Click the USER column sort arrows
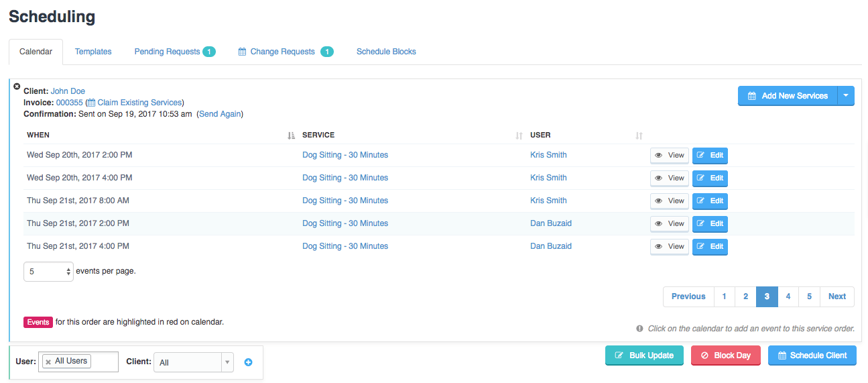The height and width of the screenshot is (383, 868). tap(639, 135)
